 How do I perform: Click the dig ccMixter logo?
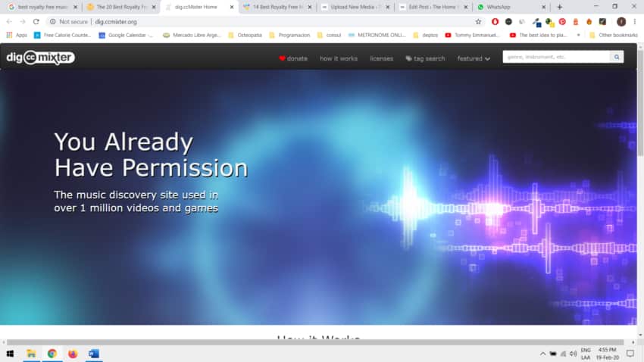click(40, 58)
